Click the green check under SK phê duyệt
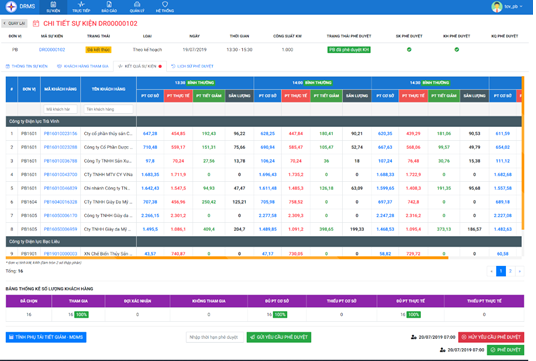536x361 pixels. click(x=409, y=50)
